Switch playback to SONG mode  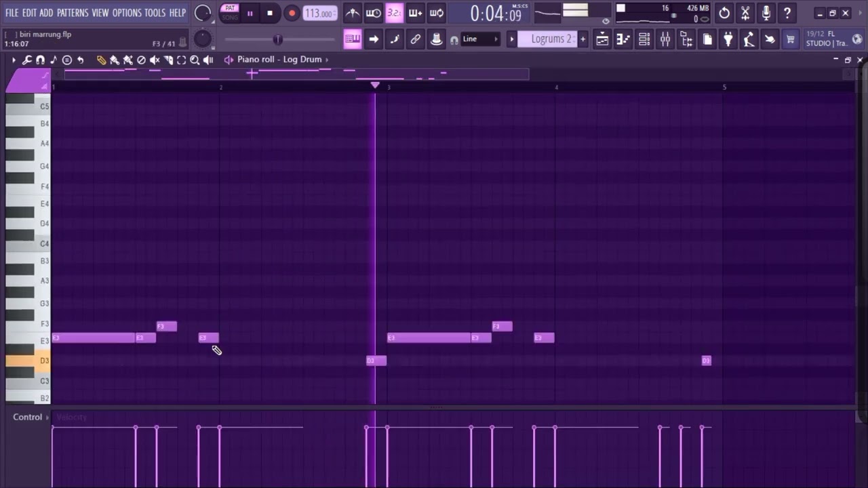click(x=230, y=18)
